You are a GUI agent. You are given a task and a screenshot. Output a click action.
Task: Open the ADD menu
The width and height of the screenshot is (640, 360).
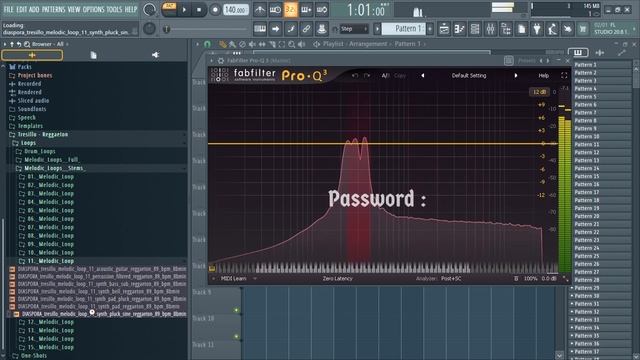pos(34,9)
